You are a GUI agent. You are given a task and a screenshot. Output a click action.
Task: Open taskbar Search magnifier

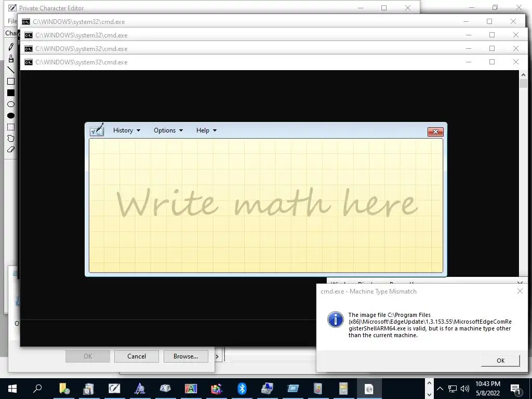coord(37,389)
